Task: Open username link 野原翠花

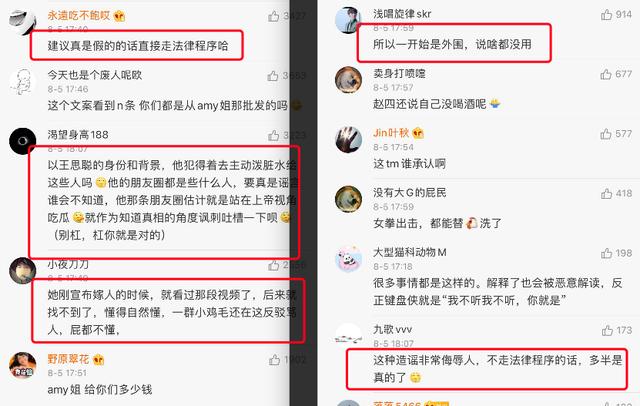Action: click(68, 359)
